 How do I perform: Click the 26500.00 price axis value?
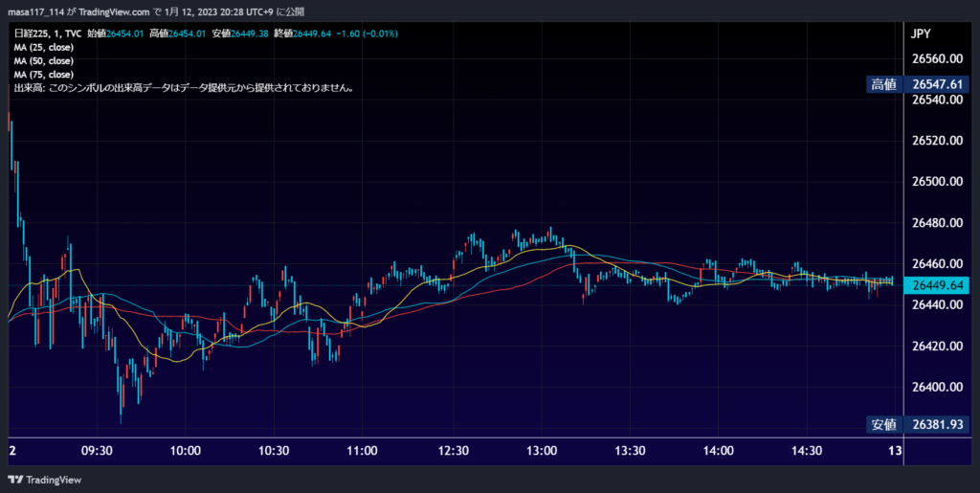click(938, 181)
